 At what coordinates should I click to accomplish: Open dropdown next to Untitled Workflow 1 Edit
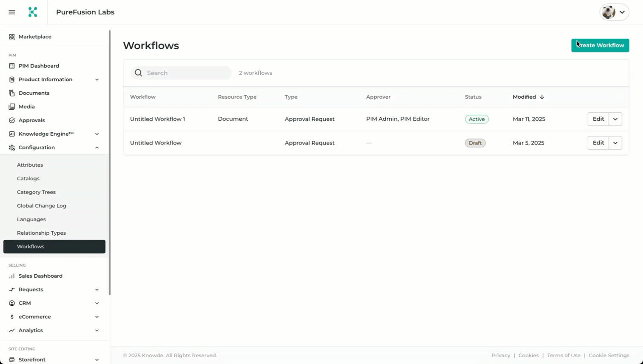point(615,119)
